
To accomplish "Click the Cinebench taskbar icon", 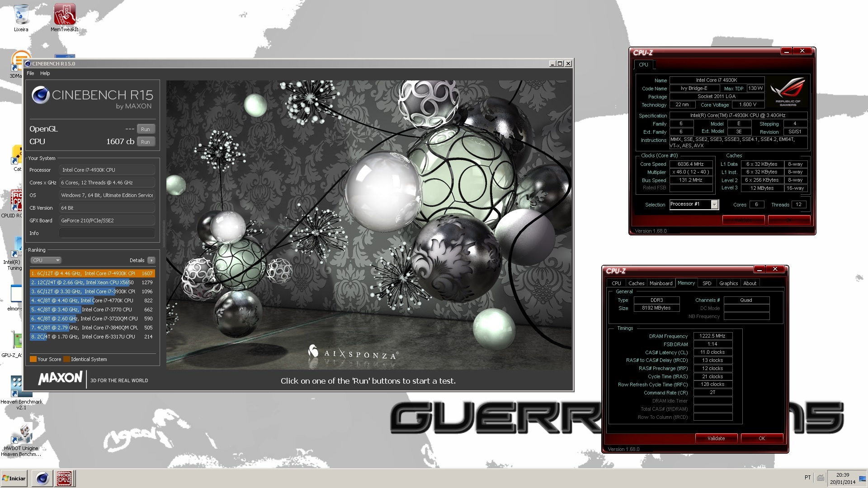I will [x=42, y=478].
